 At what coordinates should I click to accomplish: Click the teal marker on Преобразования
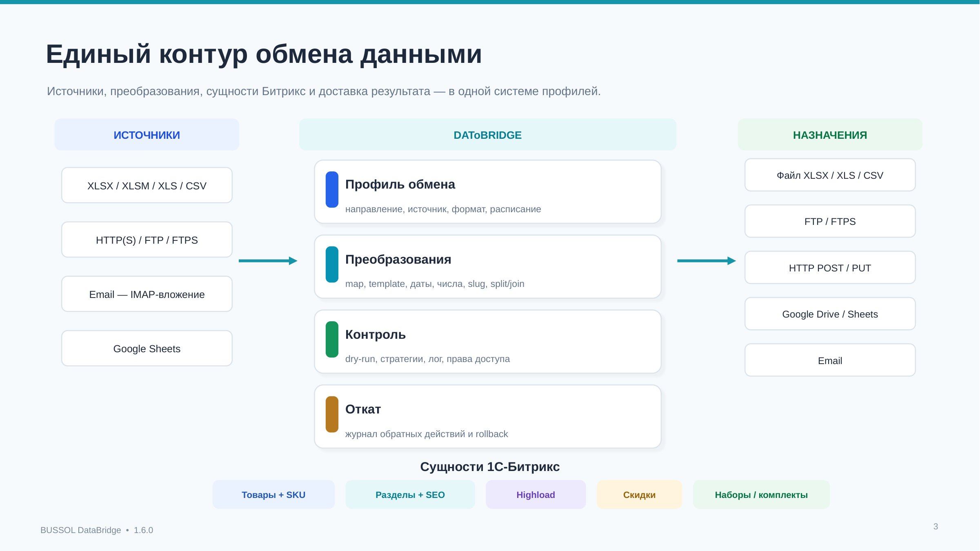(x=332, y=264)
